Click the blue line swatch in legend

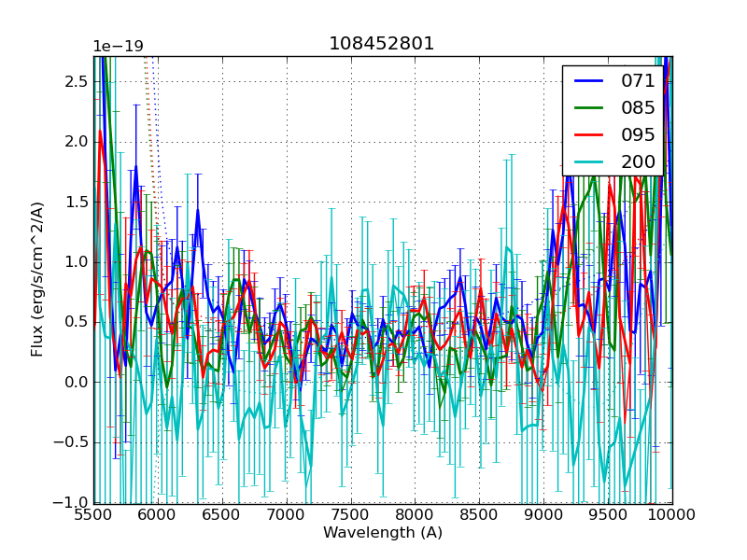pyautogui.click(x=588, y=81)
